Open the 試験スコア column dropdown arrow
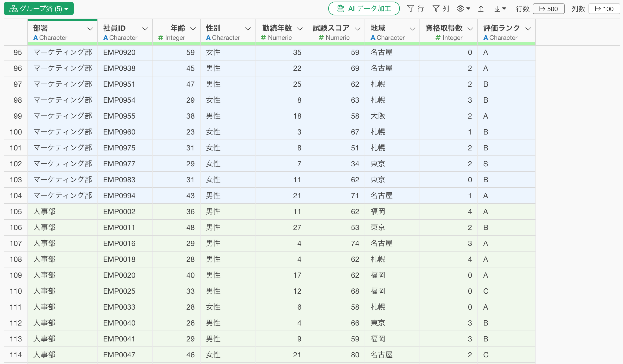The height and width of the screenshot is (364, 623). coord(358,29)
